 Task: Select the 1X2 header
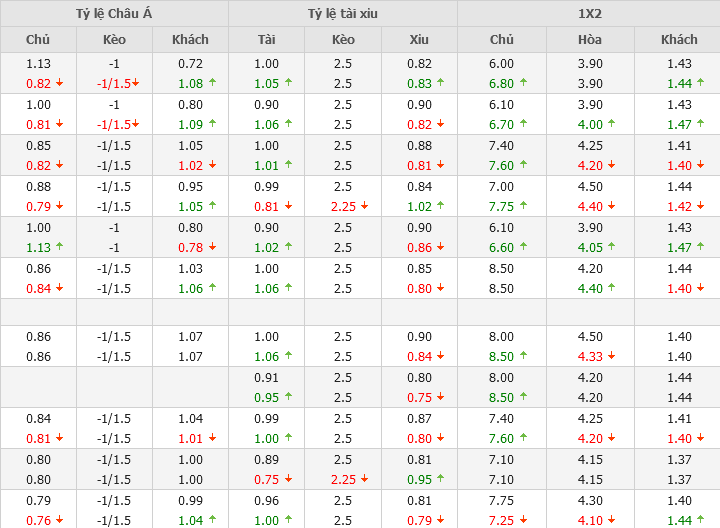589,13
